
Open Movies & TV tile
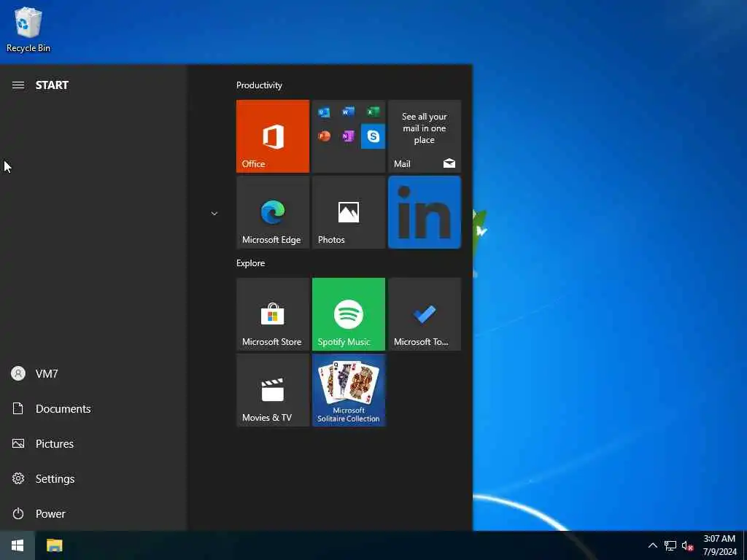tap(273, 390)
